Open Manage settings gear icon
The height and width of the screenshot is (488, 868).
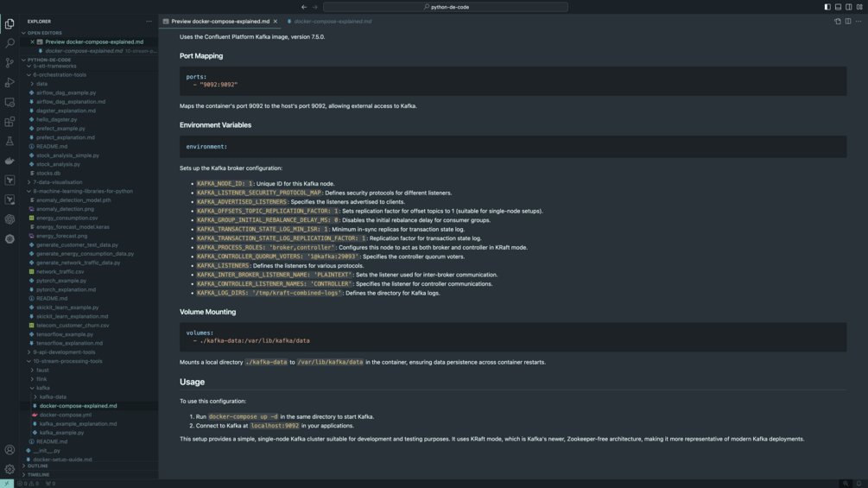pos(10,469)
